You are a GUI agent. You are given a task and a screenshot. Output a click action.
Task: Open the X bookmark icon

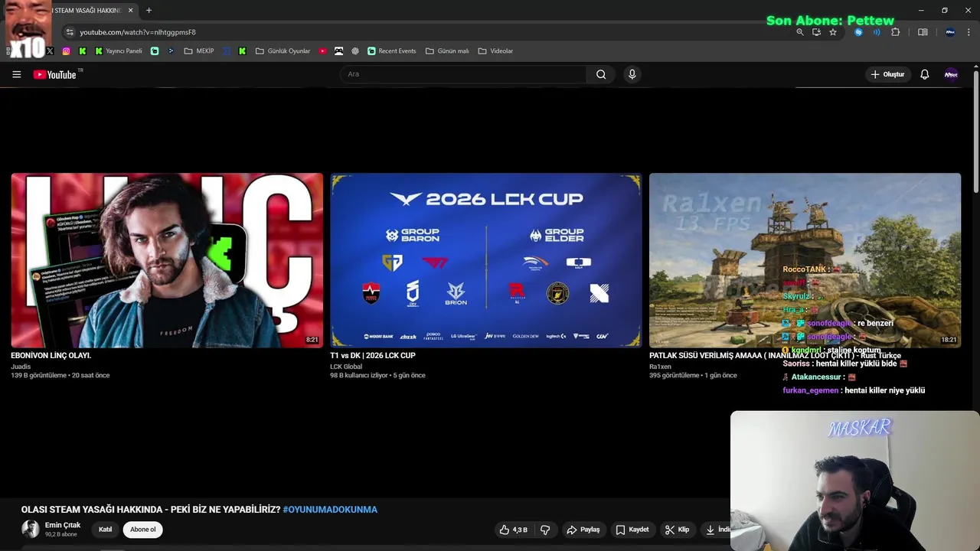[50, 51]
